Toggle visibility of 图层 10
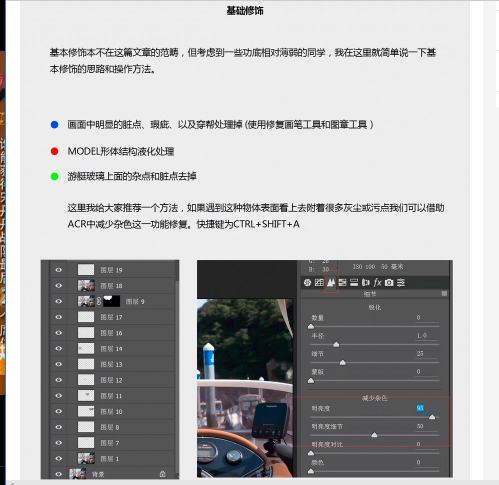Viewport: 499px width, 485px height. [59, 411]
